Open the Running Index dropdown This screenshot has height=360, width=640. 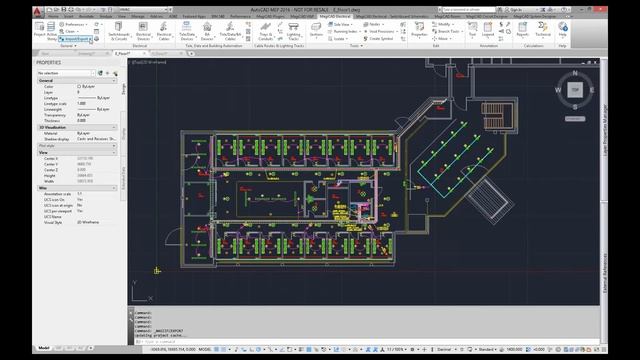pyautogui.click(x=344, y=31)
